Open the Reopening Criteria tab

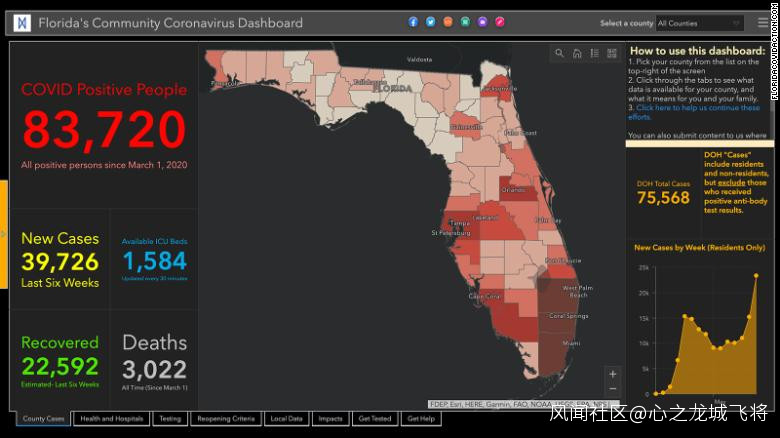point(226,419)
